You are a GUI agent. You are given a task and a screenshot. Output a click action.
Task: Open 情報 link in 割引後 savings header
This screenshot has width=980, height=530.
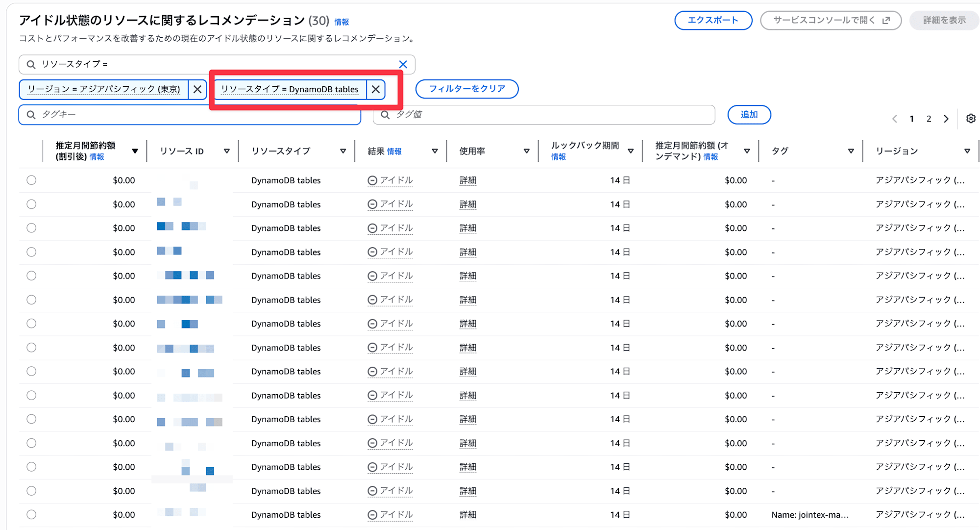pos(97,157)
